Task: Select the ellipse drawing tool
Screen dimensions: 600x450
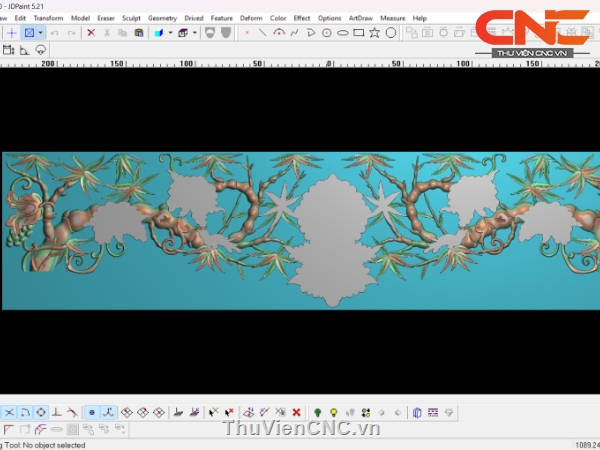Action: coord(342,33)
